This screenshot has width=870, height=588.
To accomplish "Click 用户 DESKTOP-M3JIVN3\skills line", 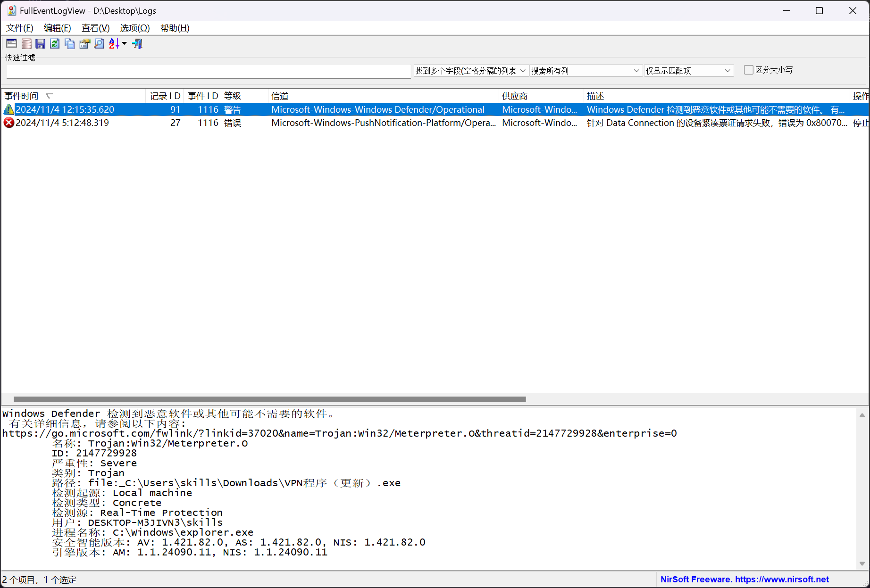I will 137,522.
